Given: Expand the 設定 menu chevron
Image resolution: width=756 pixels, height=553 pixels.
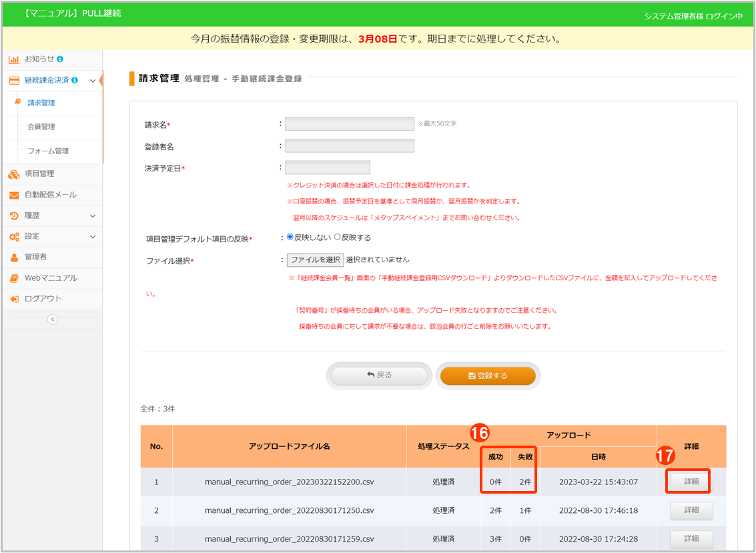Looking at the screenshot, I should (93, 237).
